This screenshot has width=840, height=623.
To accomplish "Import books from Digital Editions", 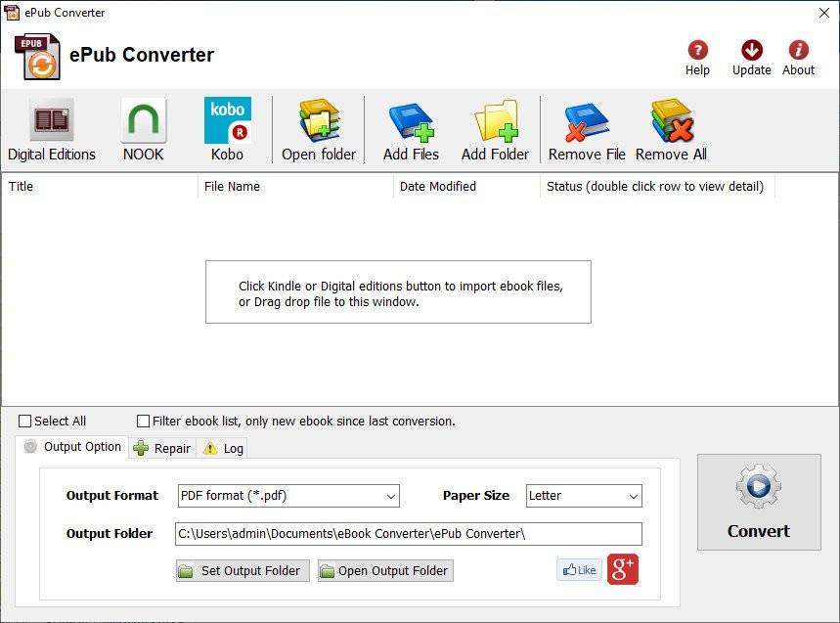I will (52, 130).
